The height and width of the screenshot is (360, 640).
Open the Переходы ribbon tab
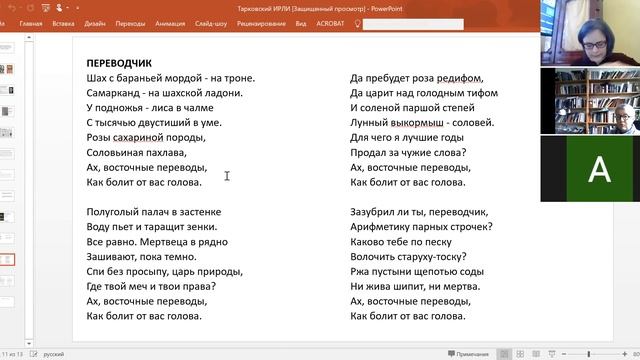tap(130, 24)
